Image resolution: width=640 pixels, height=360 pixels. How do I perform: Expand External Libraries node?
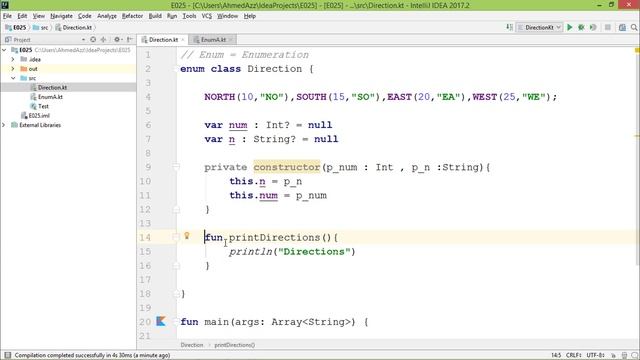tap(4, 125)
